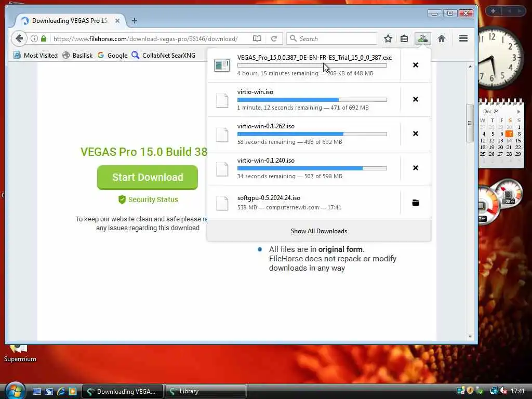Image resolution: width=532 pixels, height=399 pixels.
Task: Toggle the downloads panel button
Action: [x=423, y=38]
